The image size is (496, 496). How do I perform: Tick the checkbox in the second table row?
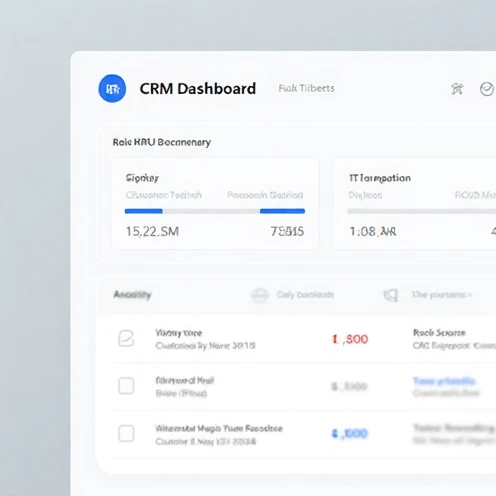pyautogui.click(x=126, y=386)
